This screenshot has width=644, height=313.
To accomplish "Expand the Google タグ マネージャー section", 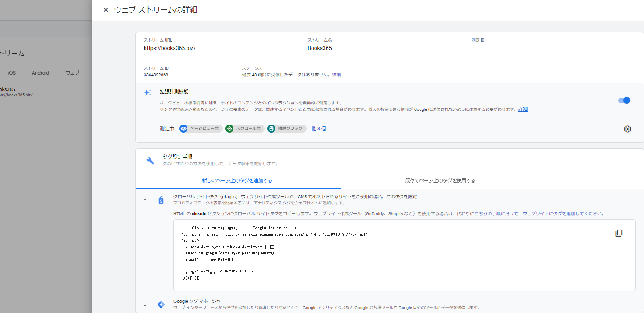I will tap(145, 305).
